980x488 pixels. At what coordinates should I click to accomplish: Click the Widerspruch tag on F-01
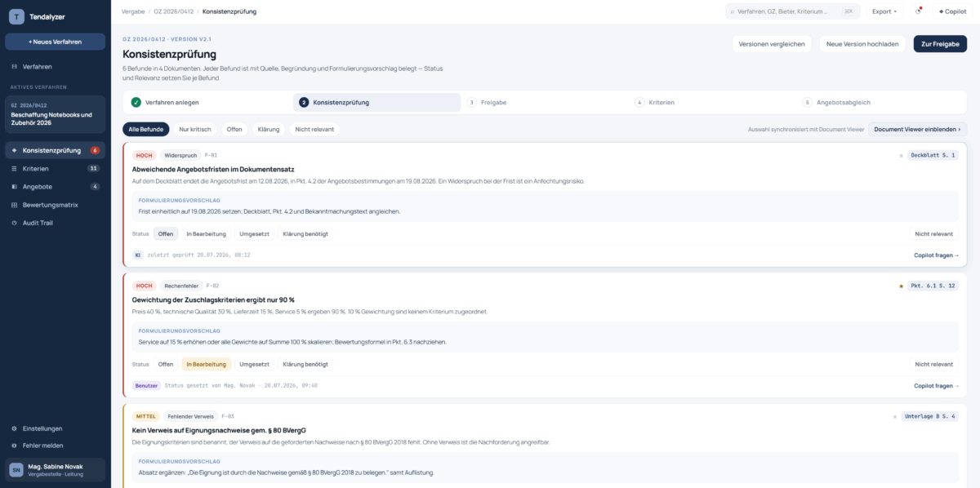point(180,155)
